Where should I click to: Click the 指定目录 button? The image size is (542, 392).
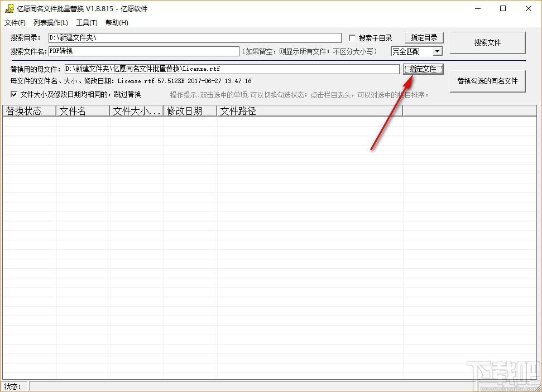pos(424,38)
